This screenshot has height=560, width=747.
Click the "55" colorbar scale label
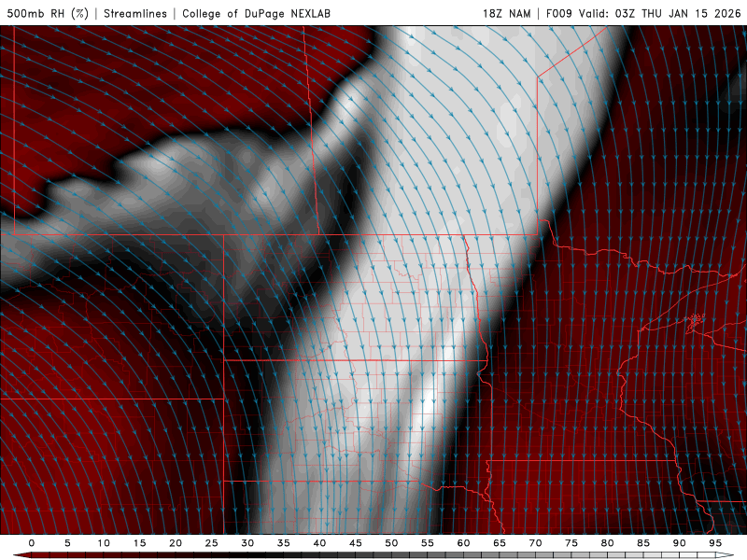[x=428, y=543]
